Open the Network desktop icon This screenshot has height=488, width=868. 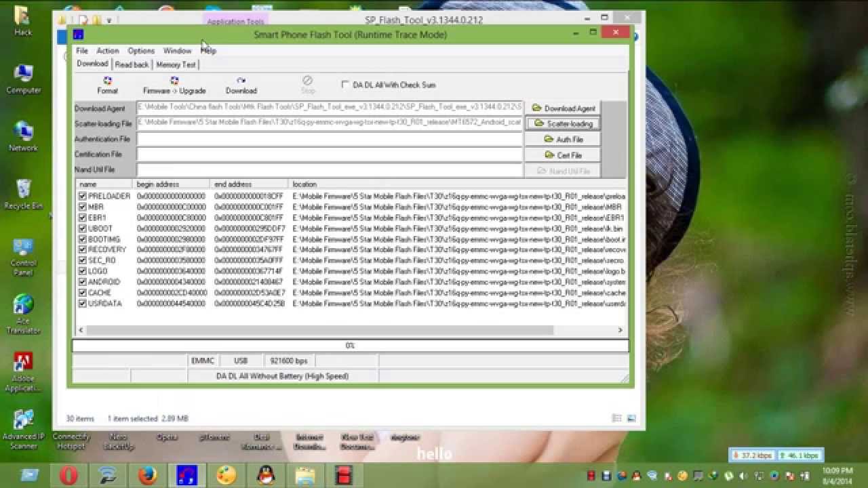pyautogui.click(x=23, y=136)
